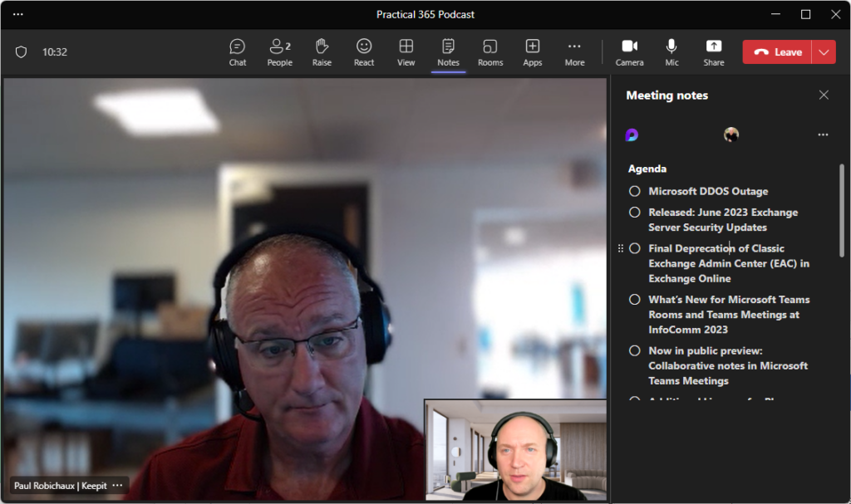This screenshot has width=851, height=504.
Task: Check off Microsoft DDOS Outage agenda item
Action: pos(634,191)
